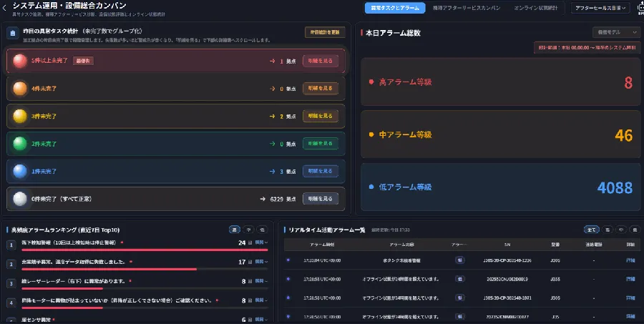
Task: Click the list icon in the 昇降モーター ranking row
Action: coord(250,300)
